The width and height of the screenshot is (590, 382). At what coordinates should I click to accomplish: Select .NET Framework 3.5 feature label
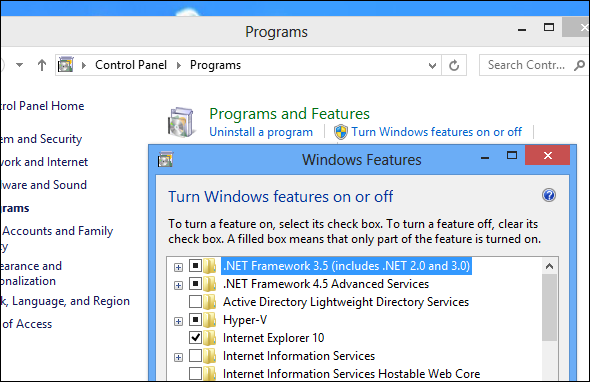346,266
